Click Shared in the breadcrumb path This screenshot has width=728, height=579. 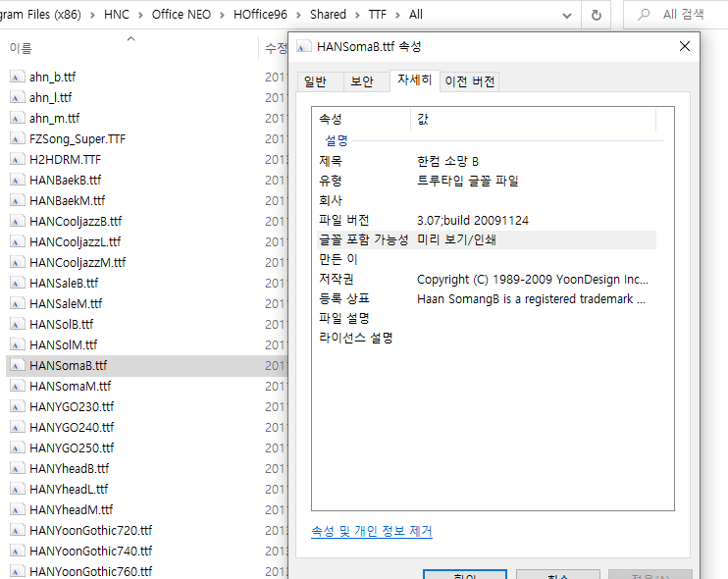pos(328,15)
